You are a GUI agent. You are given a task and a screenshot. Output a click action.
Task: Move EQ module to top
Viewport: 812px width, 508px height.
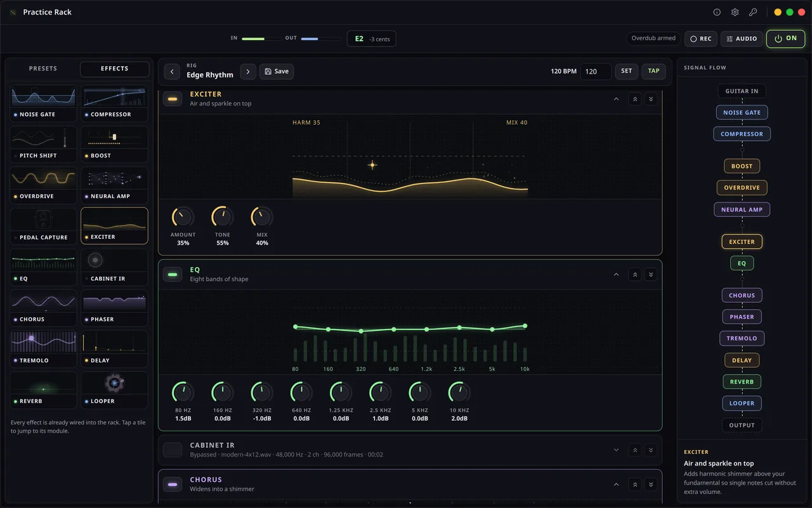point(634,274)
